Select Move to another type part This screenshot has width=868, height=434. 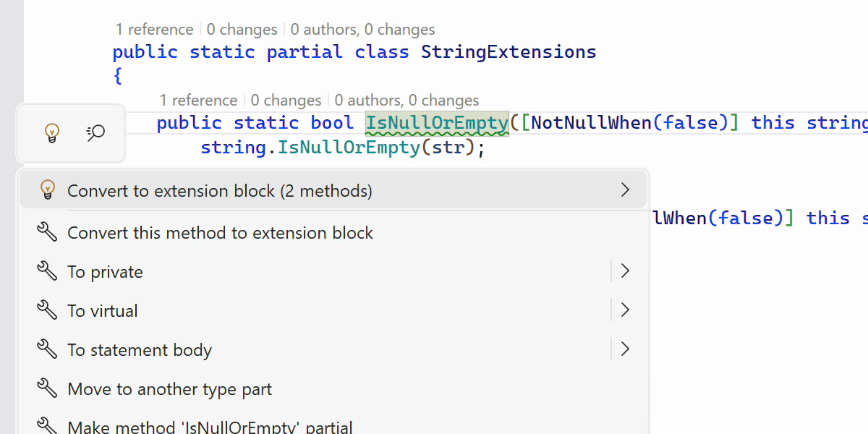tap(169, 389)
